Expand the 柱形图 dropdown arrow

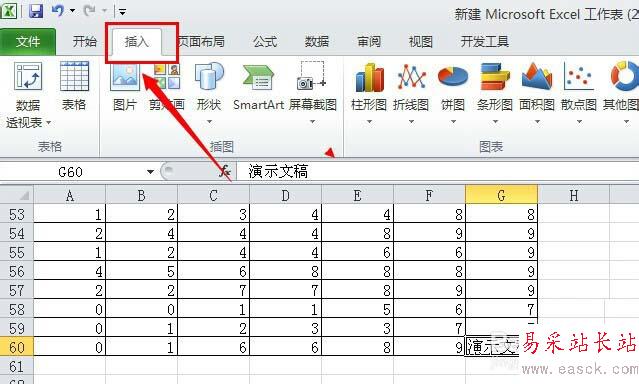[x=369, y=121]
